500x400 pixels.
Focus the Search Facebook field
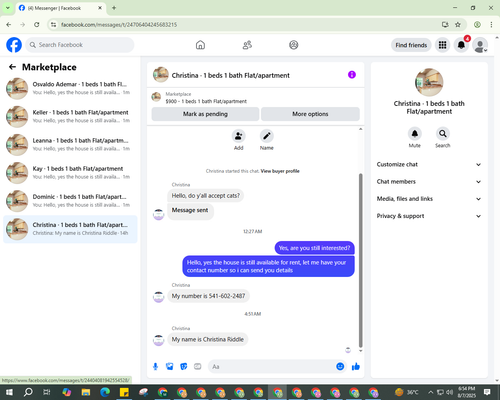[80, 45]
